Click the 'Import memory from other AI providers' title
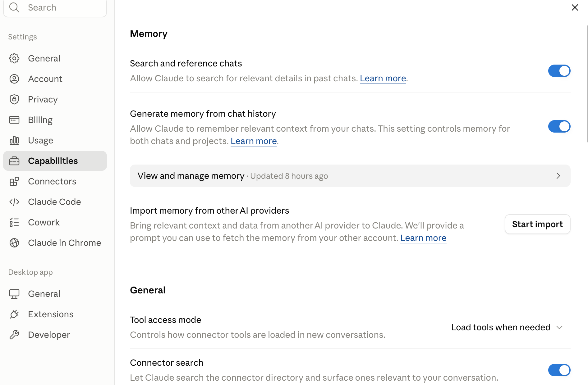Image resolution: width=588 pixels, height=385 pixels. coord(209,211)
